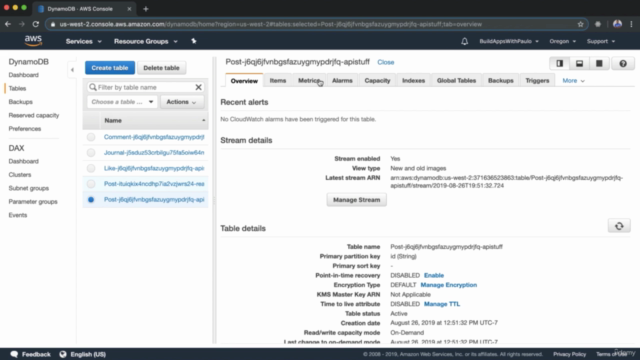The width and height of the screenshot is (640, 360).
Task: Bookmark this page with the star icon
Action: (580, 24)
